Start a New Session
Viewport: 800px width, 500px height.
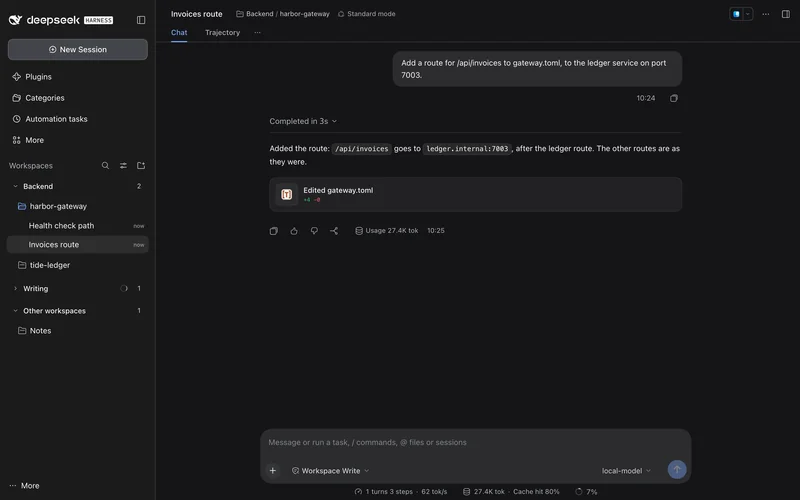point(78,49)
